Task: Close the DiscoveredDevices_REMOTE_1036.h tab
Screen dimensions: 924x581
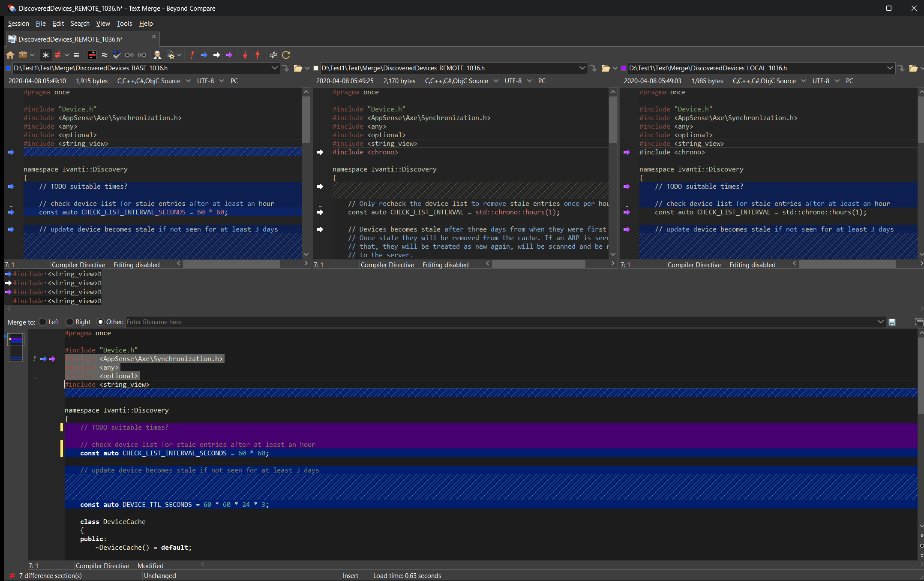Action: pos(154,37)
